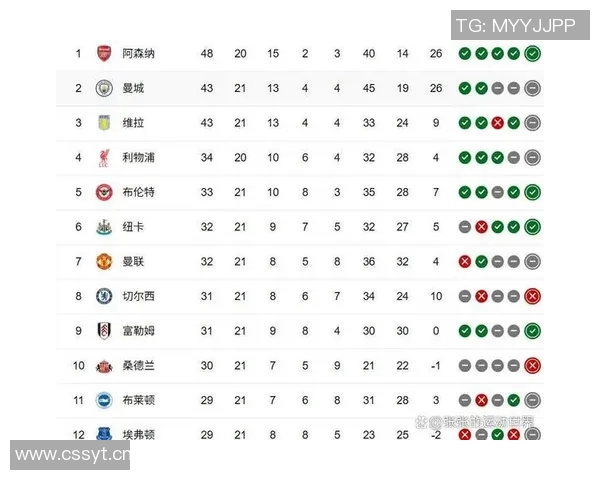Click the Liverpool club crest

[104, 157]
